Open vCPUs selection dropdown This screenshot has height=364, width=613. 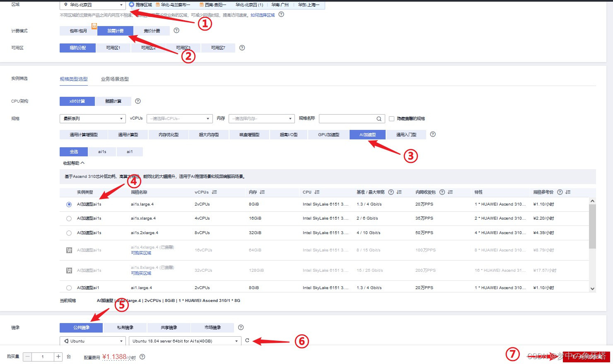coord(180,119)
